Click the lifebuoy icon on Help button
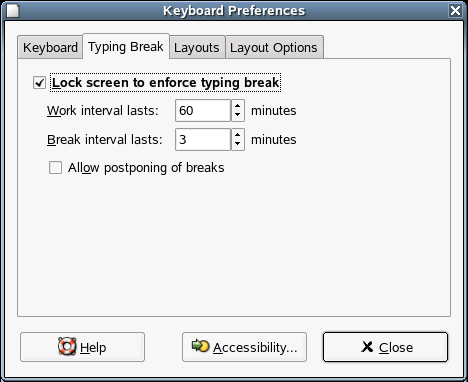 (67, 347)
